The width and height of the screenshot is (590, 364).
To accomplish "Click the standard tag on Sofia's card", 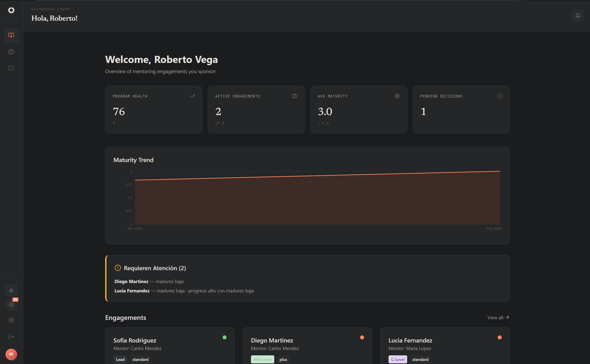I will click(x=140, y=359).
